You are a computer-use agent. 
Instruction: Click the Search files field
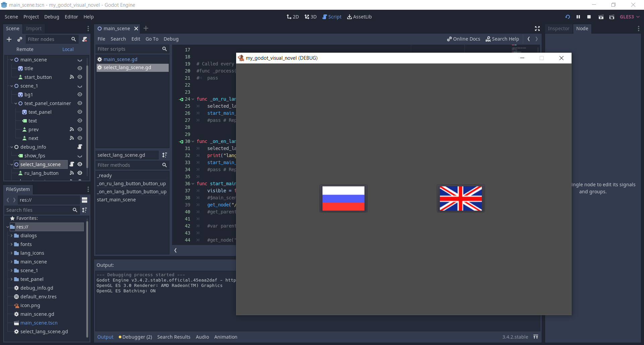[42, 210]
